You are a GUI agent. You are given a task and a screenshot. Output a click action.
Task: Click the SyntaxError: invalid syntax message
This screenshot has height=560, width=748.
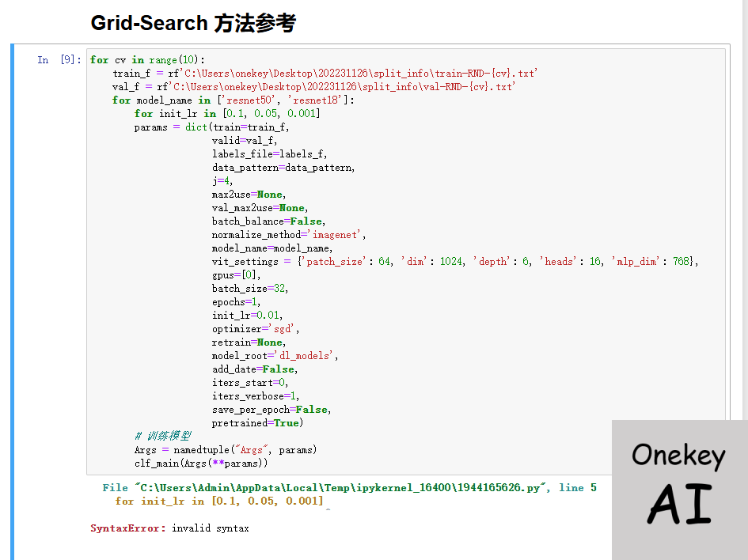(169, 528)
